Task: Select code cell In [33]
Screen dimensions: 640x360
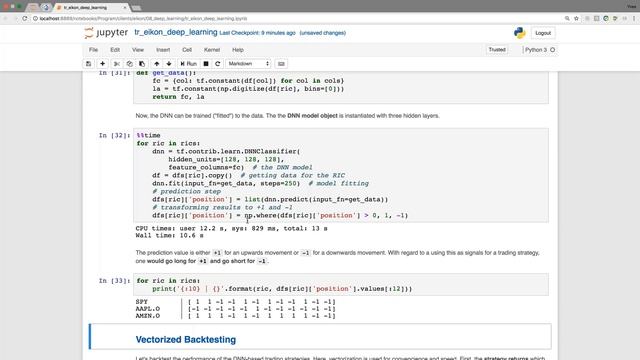Action: [341, 284]
